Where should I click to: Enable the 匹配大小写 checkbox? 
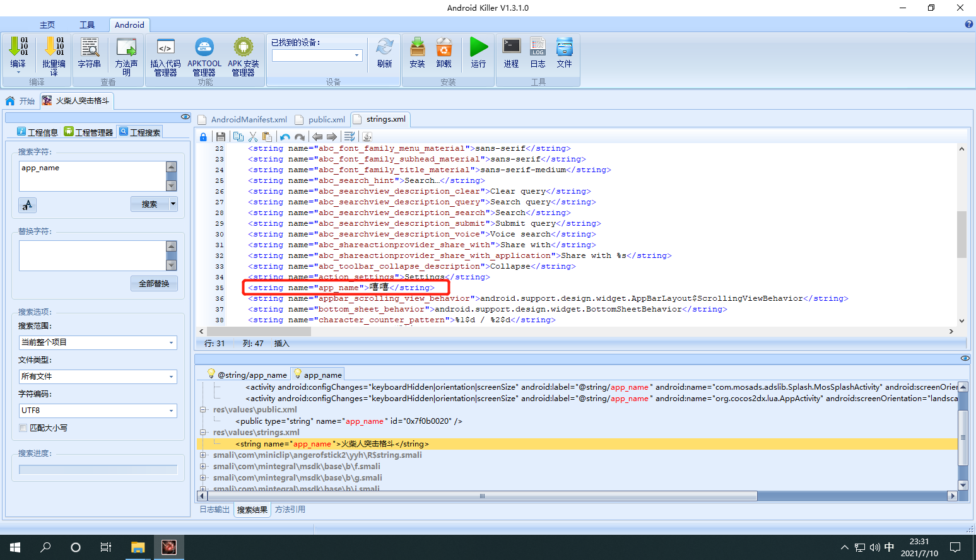pos(23,428)
